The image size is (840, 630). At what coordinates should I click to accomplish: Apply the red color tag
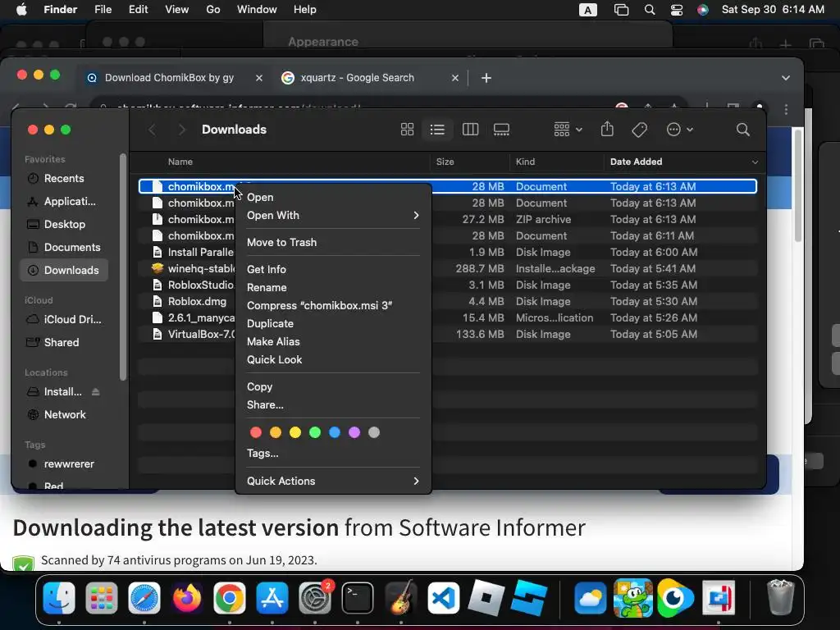256,432
